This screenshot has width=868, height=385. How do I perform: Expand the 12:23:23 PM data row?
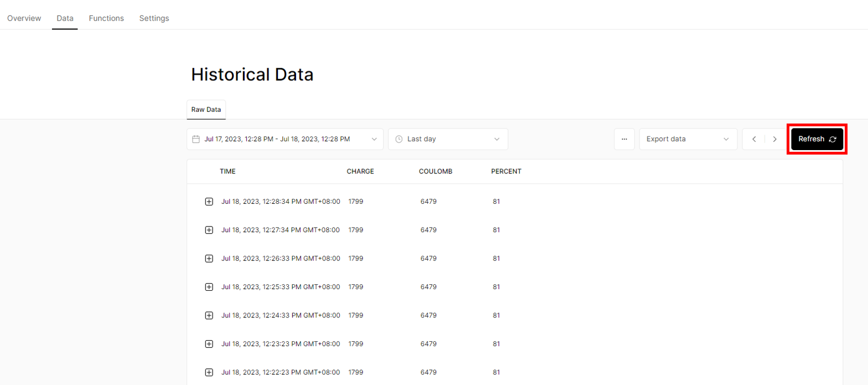tap(209, 344)
